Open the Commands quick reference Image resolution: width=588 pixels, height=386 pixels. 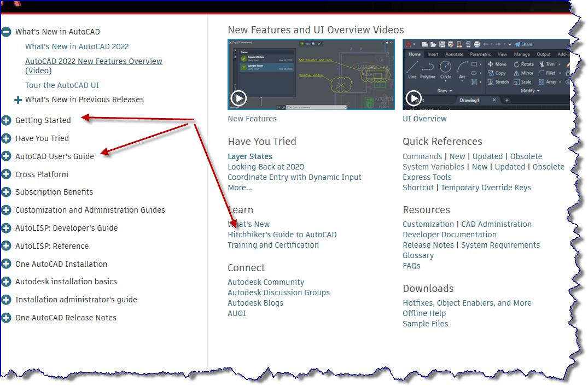click(x=422, y=156)
